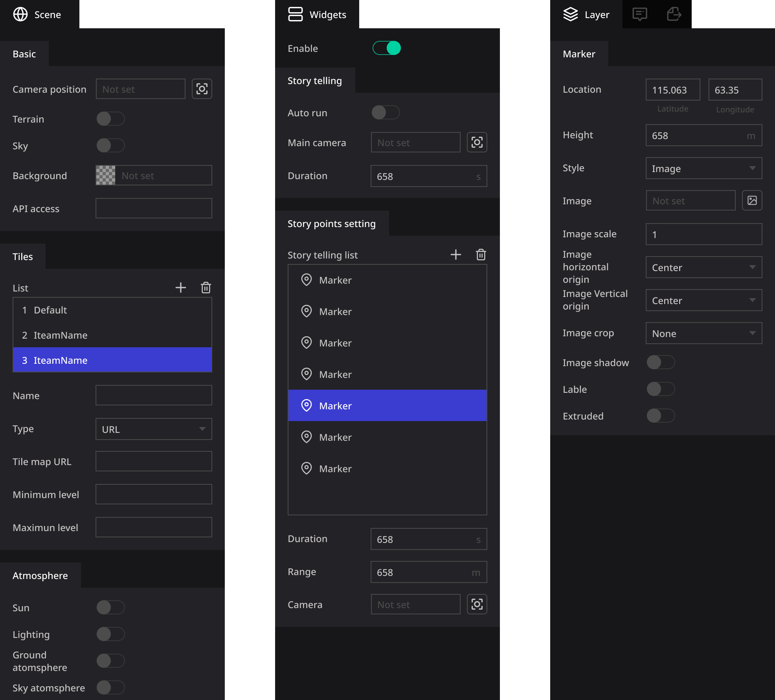Click the pin icon of the third Marker
Screen dimensions: 775x700
click(307, 343)
